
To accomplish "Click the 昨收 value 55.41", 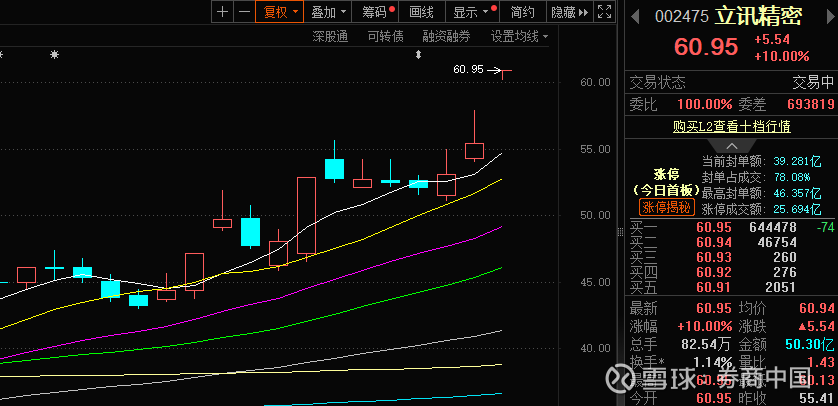I will [x=816, y=399].
